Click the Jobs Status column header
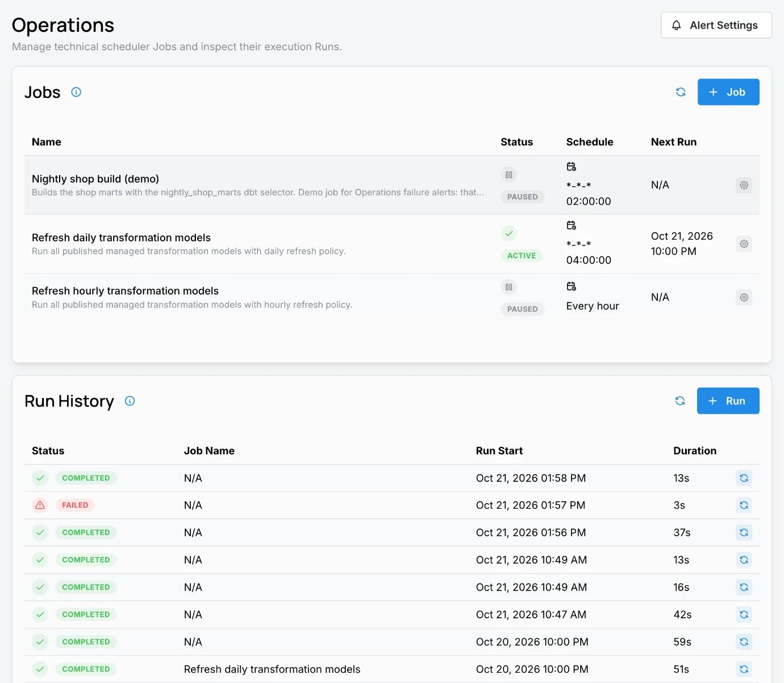 pos(516,142)
